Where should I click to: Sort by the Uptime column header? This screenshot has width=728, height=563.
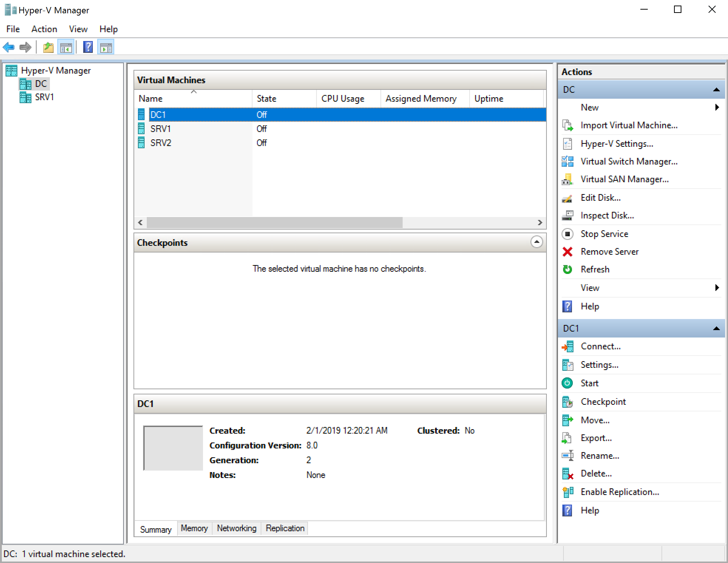[507, 99]
